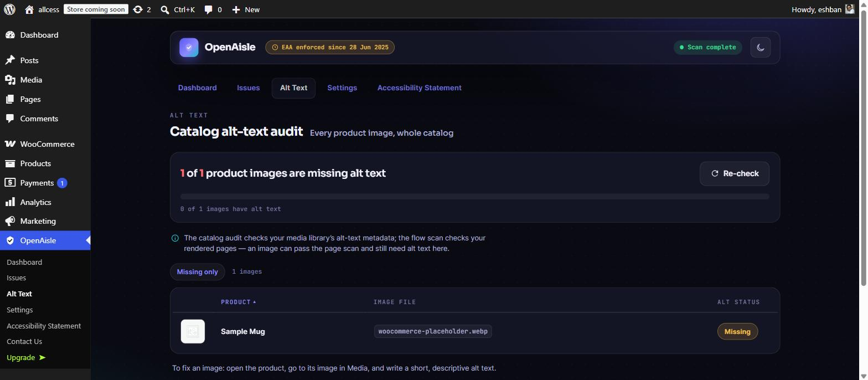Click the Products box icon
Screen dimensions: 868x380
point(10,163)
